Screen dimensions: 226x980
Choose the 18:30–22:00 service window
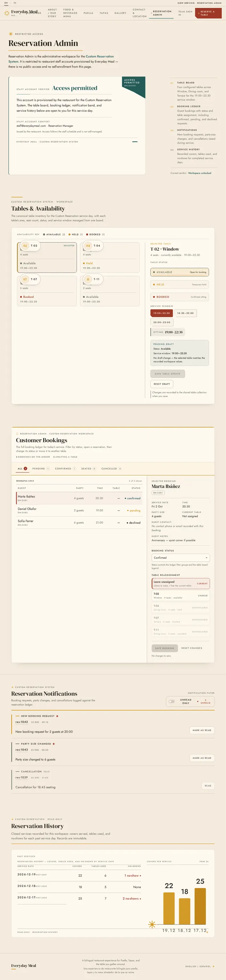coord(185,313)
